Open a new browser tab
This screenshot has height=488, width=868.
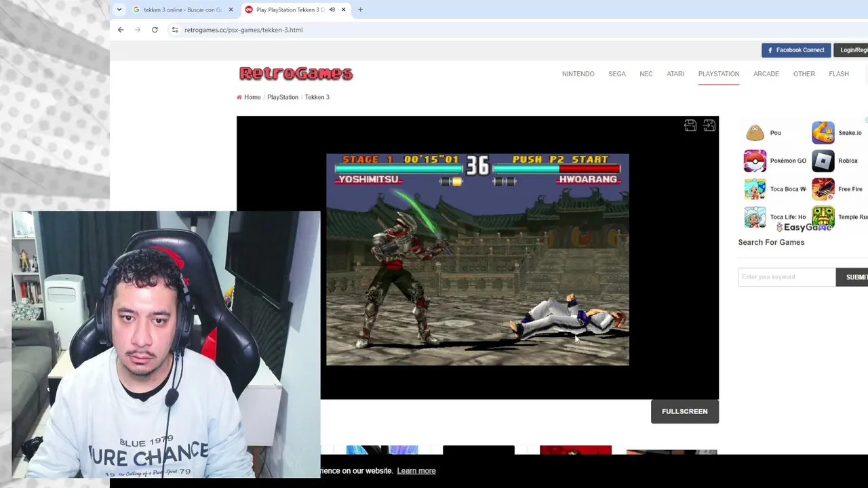click(360, 9)
